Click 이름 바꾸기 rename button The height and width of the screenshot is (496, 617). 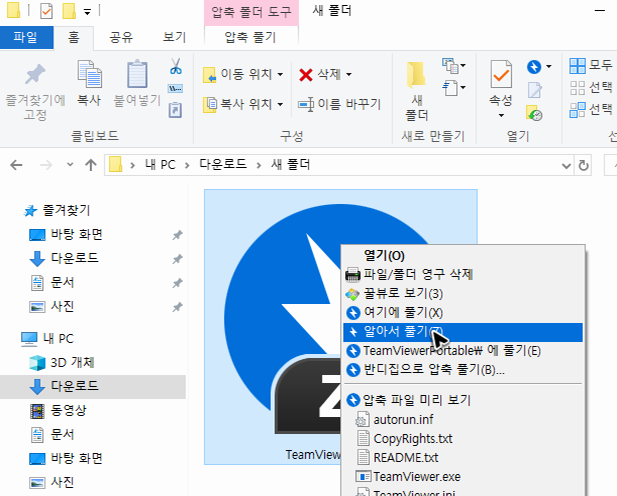339,104
